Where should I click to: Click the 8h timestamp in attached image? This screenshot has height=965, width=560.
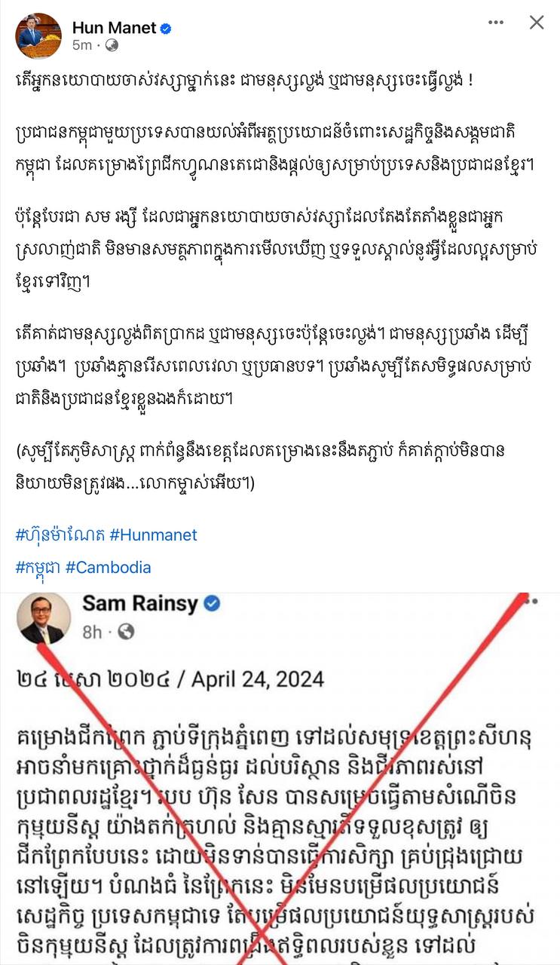tap(92, 632)
